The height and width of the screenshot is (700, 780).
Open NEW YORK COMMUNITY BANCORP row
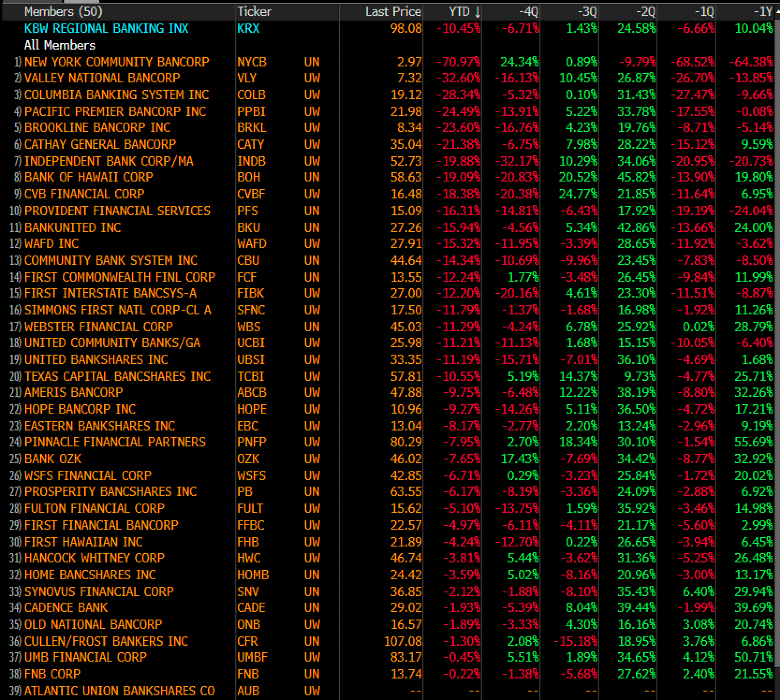pos(389,62)
